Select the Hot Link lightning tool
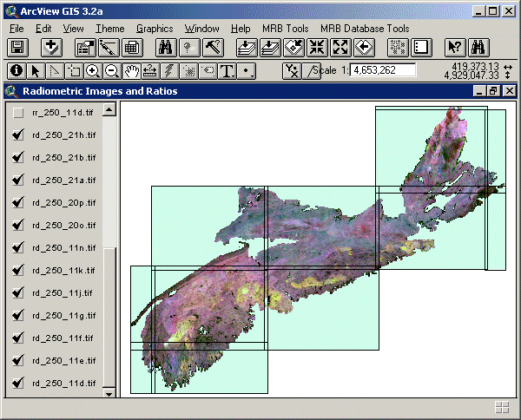Viewport: 521px width, 420px height. coord(169,70)
